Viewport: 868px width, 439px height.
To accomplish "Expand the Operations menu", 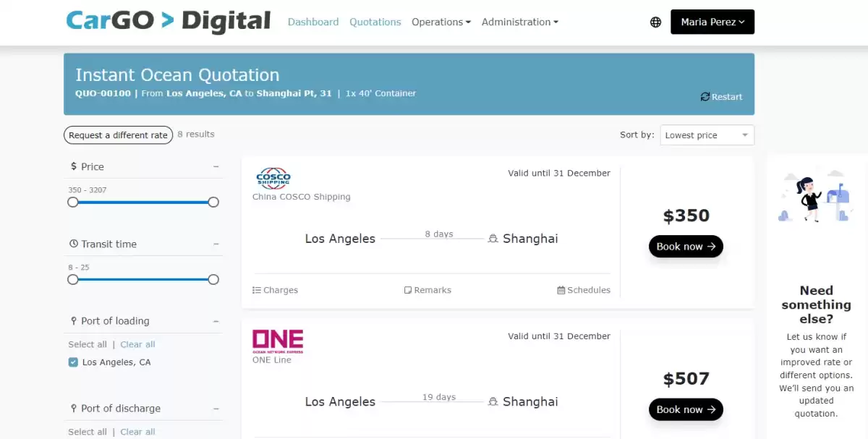I will pos(441,22).
